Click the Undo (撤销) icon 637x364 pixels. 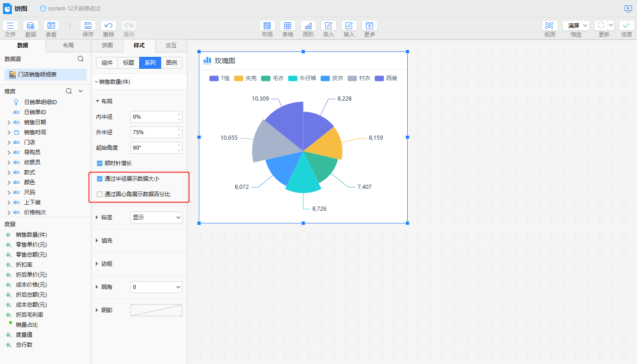point(108,26)
